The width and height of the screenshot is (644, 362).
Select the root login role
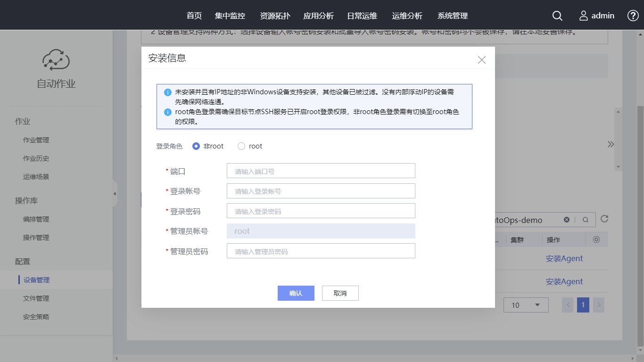(x=241, y=146)
